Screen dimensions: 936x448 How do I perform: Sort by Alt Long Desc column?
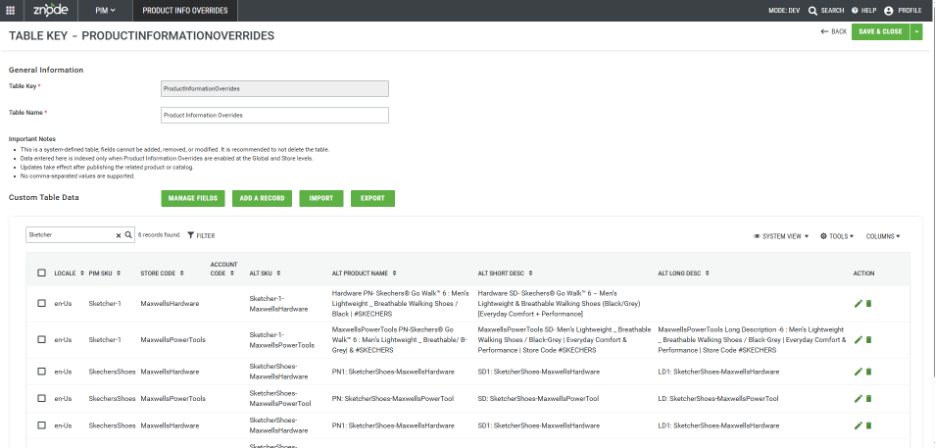click(x=707, y=273)
